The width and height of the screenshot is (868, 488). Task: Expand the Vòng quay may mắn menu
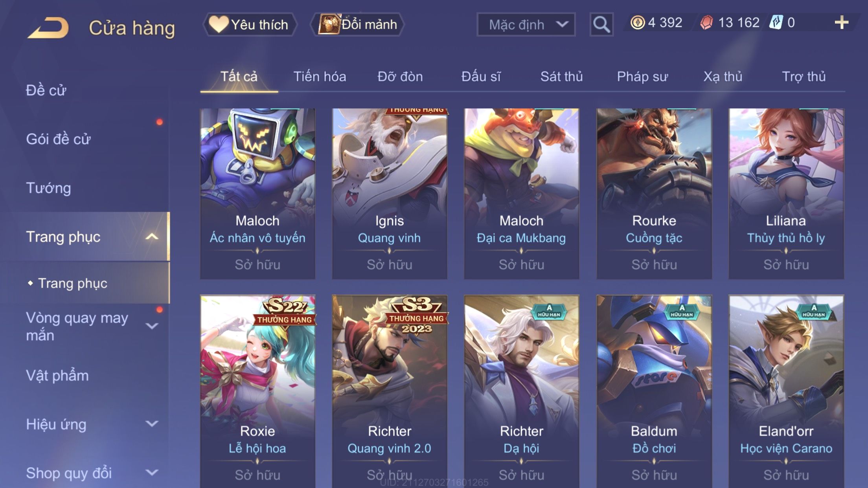tap(152, 326)
